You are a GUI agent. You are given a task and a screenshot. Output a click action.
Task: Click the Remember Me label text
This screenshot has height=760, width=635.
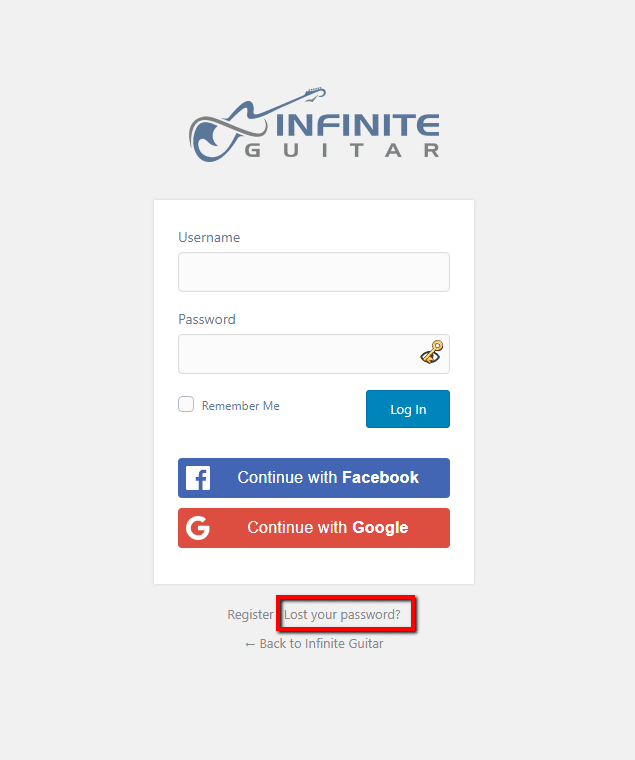click(240, 406)
